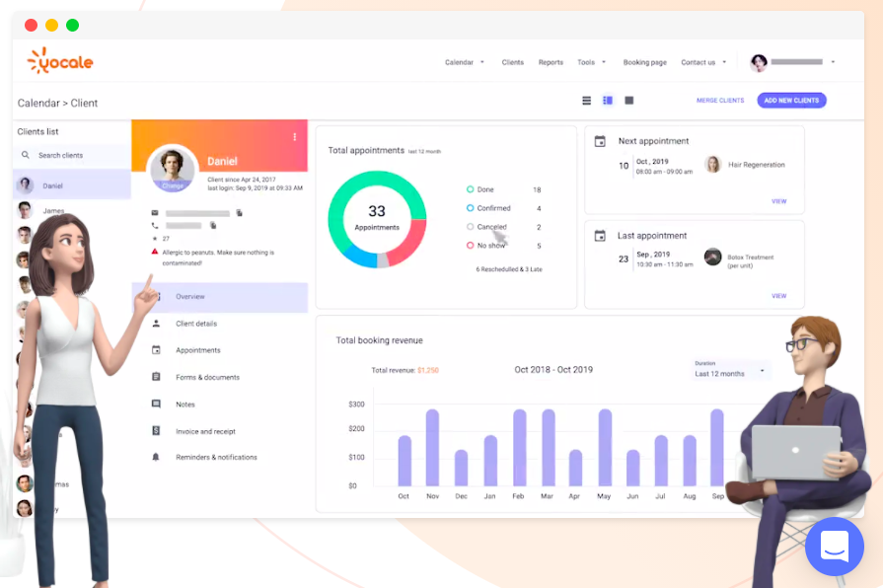The image size is (883, 588).
Task: Copy Daniel's email address icon
Action: coord(240,213)
